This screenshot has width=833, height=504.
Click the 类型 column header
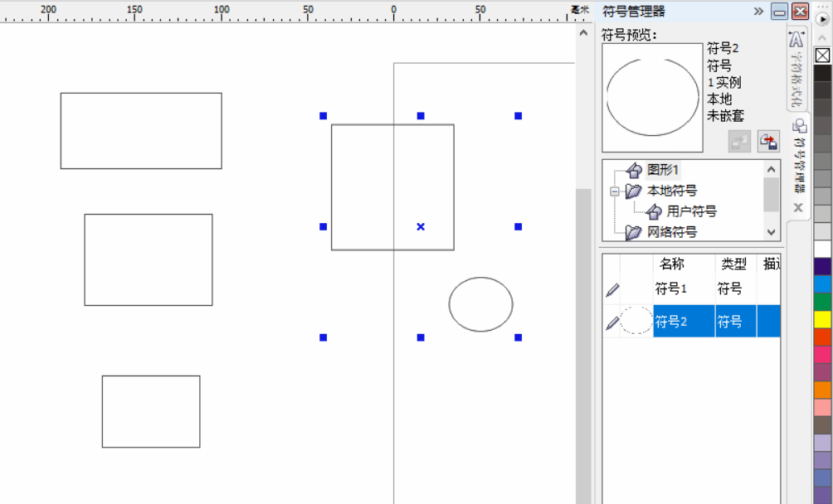tap(733, 264)
